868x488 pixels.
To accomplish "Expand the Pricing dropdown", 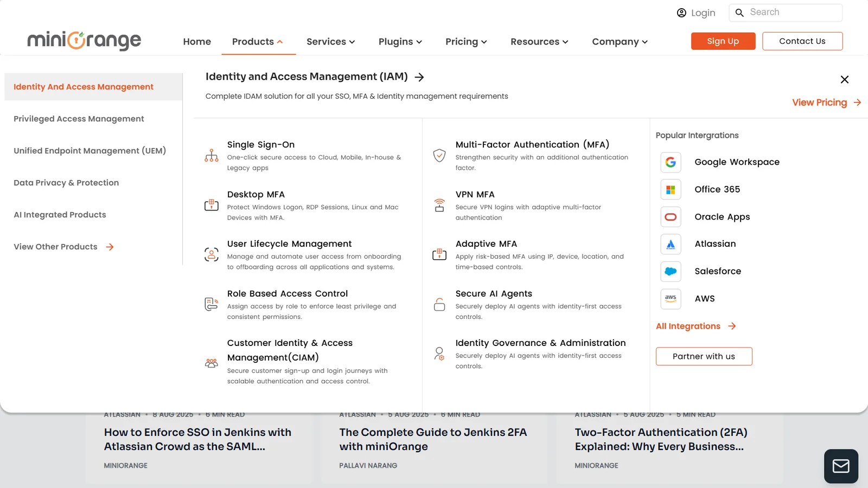I will tap(467, 42).
